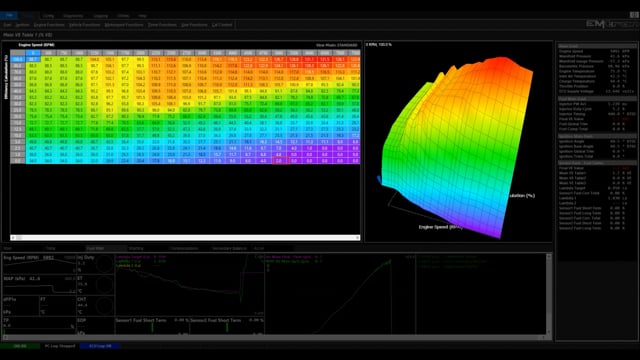Screen dimensions: 640x360
Task: Select Engine Temperature row in live panel
Action: tap(596, 71)
